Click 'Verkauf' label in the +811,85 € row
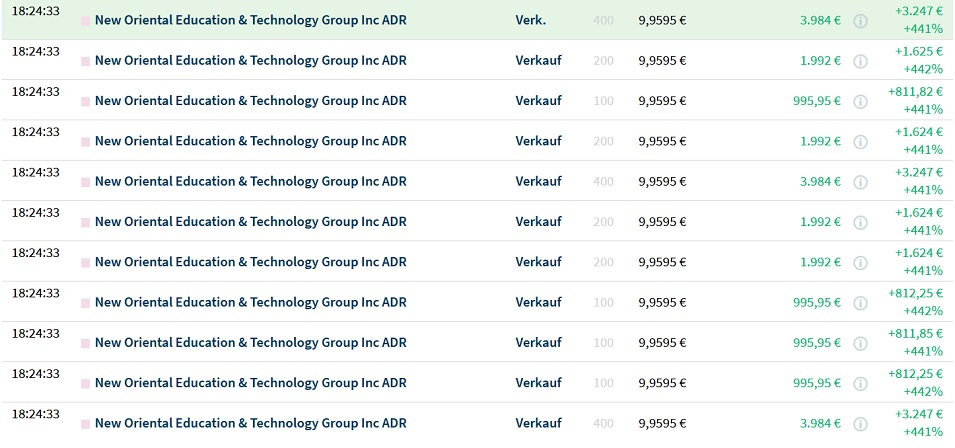The width and height of the screenshot is (955, 448). (538, 343)
